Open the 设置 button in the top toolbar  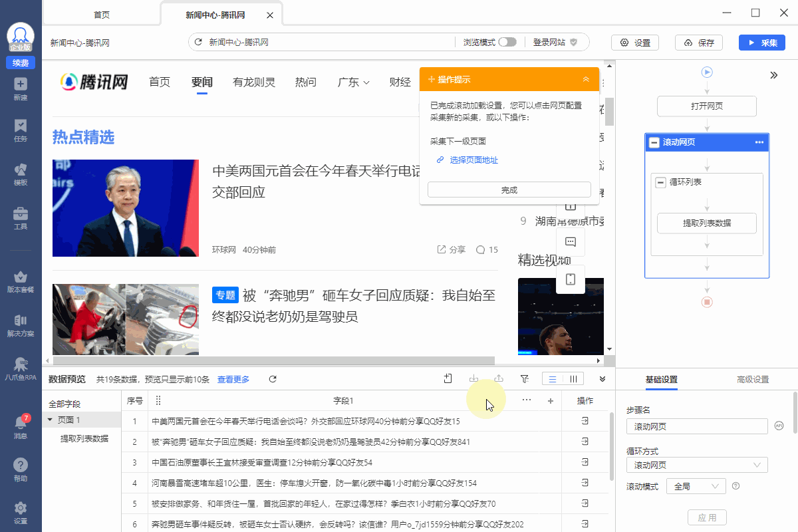click(635, 43)
